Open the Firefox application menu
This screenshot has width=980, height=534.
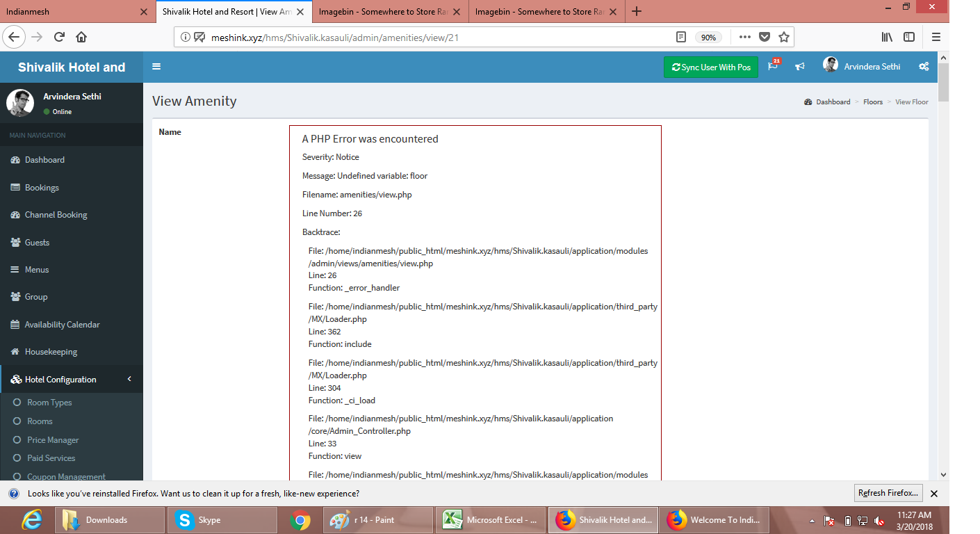[x=936, y=37]
